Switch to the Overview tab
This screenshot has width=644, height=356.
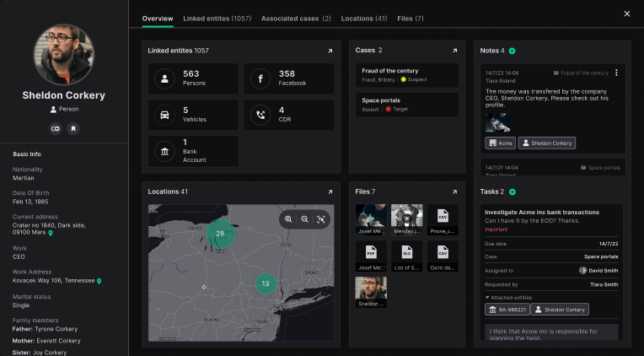[158, 19]
